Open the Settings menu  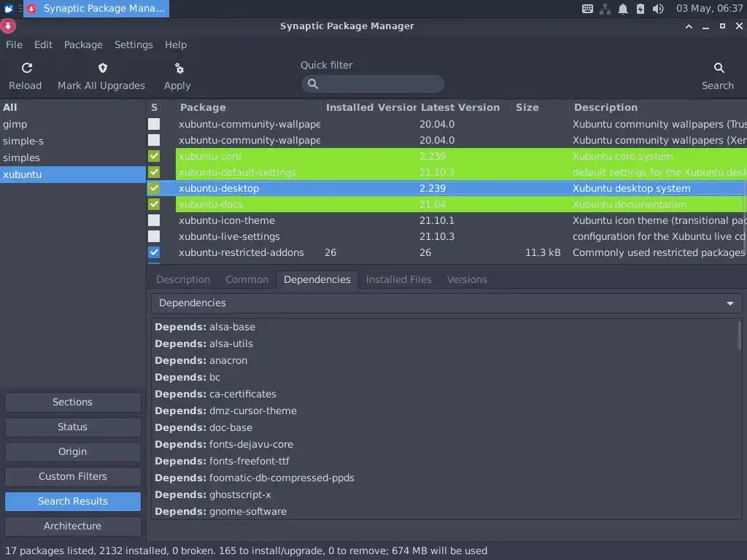pos(133,44)
